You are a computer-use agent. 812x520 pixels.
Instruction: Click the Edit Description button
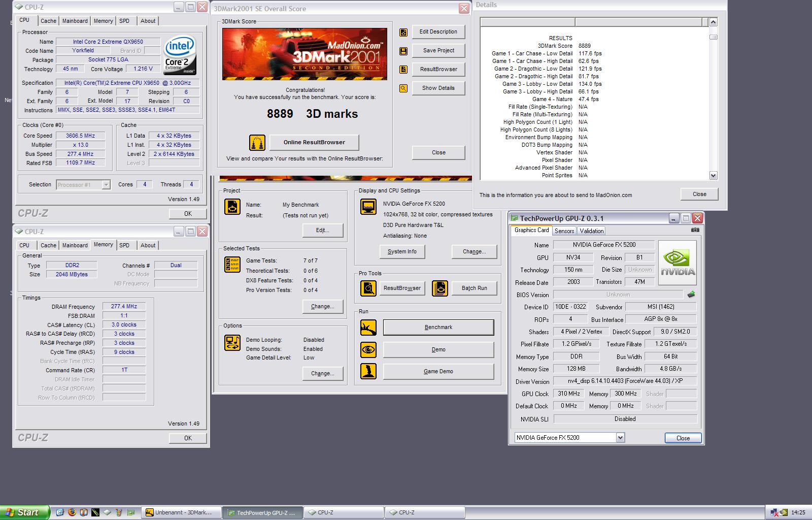(x=438, y=32)
